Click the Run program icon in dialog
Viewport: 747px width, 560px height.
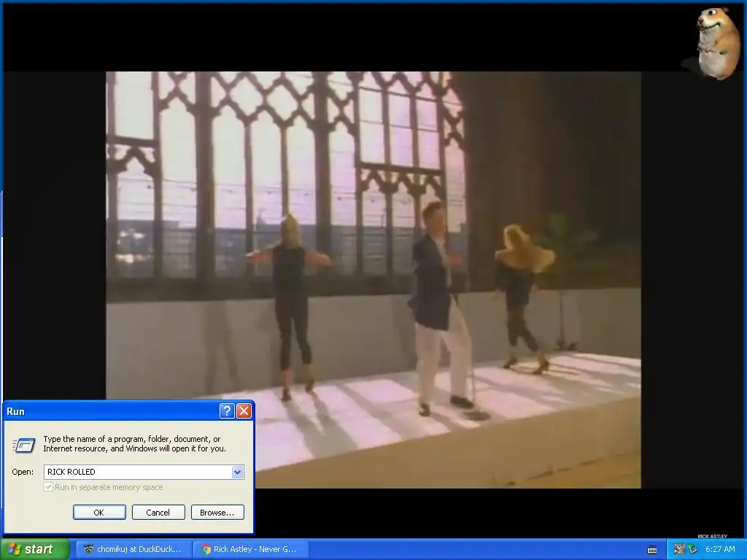click(x=24, y=445)
